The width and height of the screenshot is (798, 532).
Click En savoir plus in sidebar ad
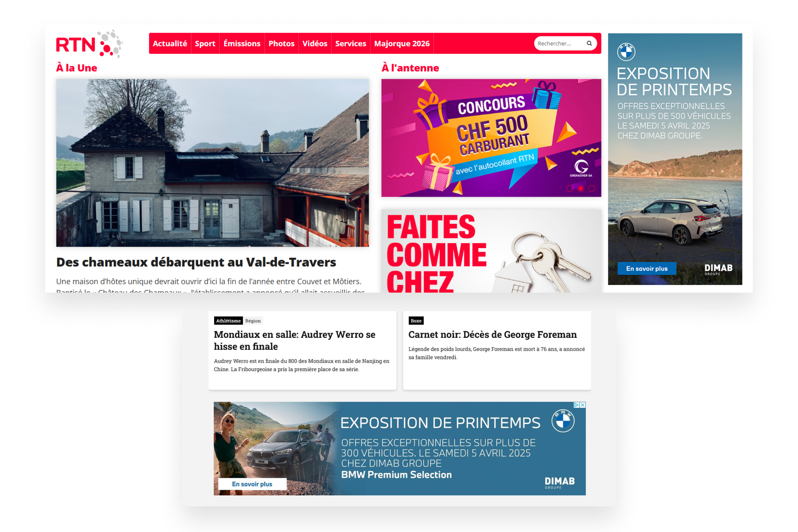647,268
